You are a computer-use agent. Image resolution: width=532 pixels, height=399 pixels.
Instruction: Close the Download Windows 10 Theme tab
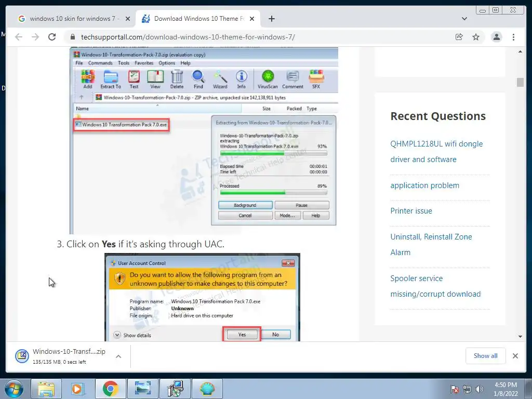(x=252, y=19)
